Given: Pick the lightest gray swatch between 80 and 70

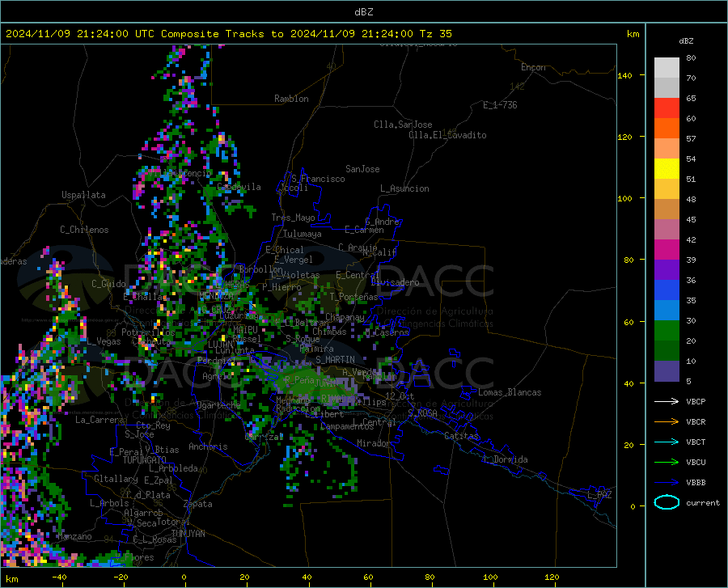Looking at the screenshot, I should 667,68.
